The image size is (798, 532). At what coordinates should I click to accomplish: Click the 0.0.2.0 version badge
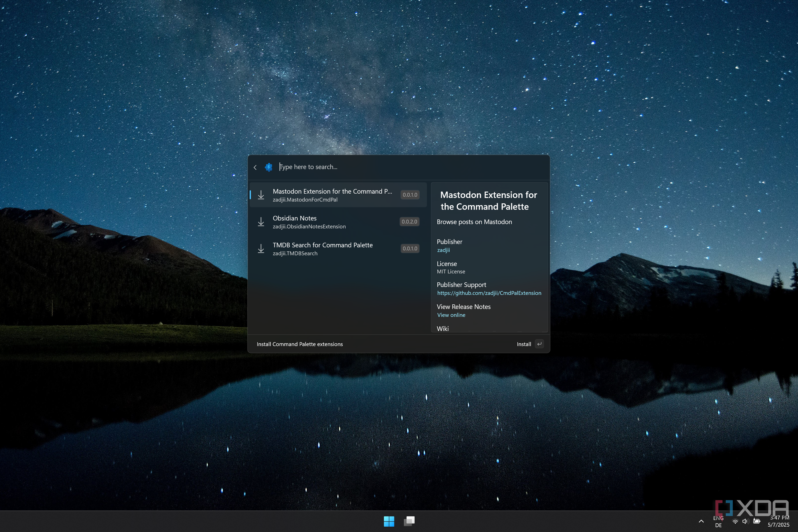point(409,221)
